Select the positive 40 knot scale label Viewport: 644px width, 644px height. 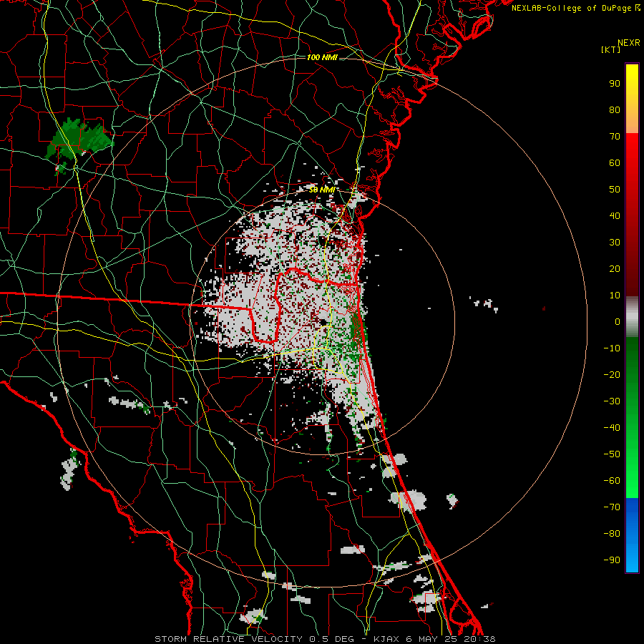(615, 215)
